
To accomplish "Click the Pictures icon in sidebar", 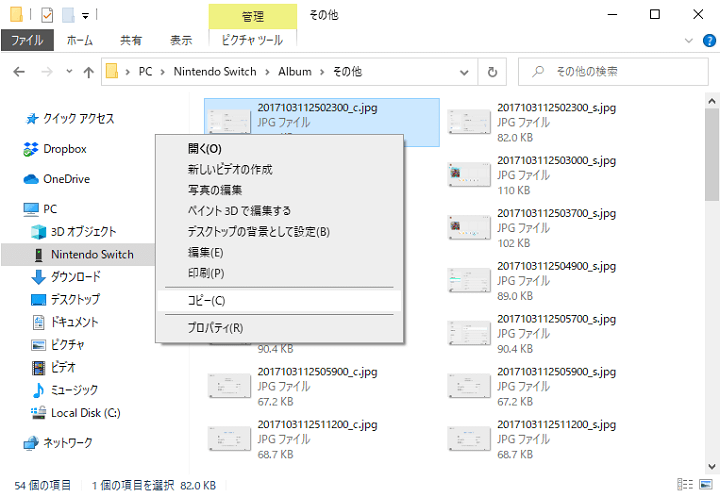I will (39, 345).
